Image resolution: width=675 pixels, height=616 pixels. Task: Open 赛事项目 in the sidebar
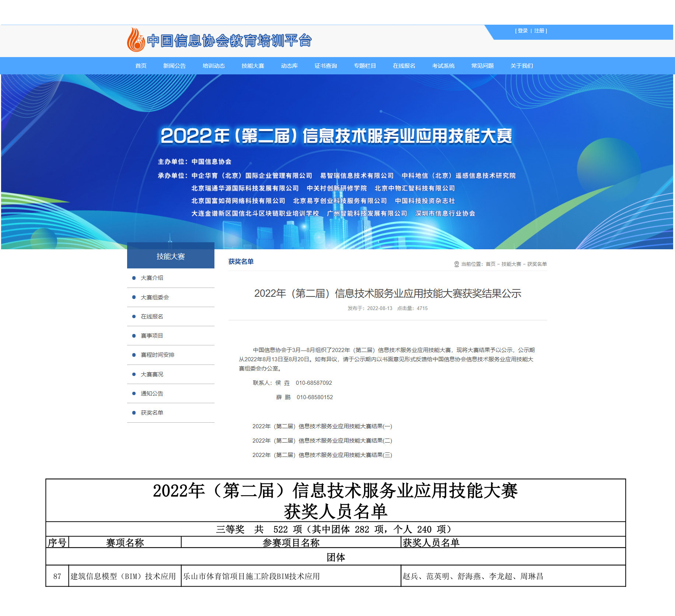(152, 335)
